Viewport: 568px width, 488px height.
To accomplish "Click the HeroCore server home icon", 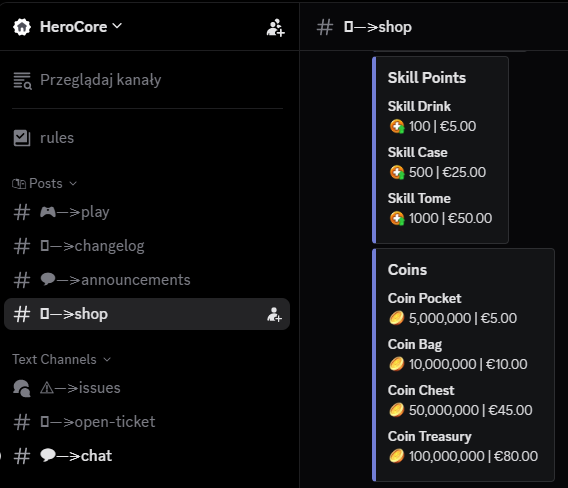I will tap(22, 27).
